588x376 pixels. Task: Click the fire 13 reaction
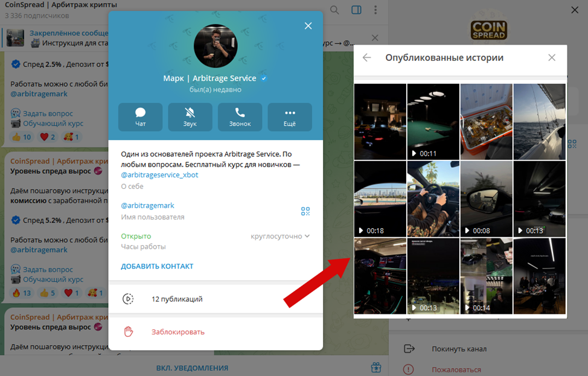pyautogui.click(x=21, y=293)
